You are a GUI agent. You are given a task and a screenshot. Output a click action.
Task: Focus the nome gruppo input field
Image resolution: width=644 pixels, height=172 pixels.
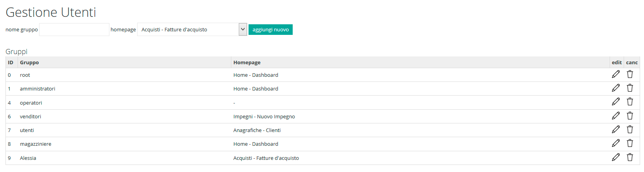point(74,29)
